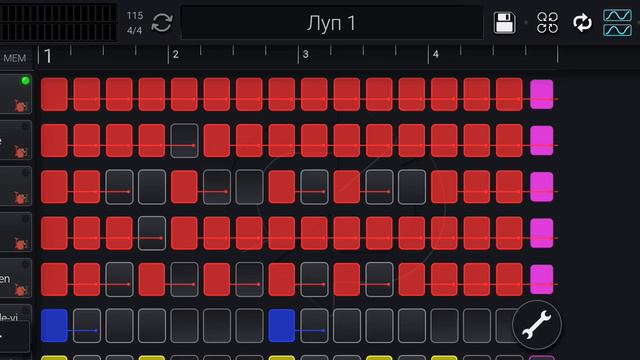Enable the empty fourth step in fourth row
This screenshot has height=360, width=640.
(x=152, y=233)
